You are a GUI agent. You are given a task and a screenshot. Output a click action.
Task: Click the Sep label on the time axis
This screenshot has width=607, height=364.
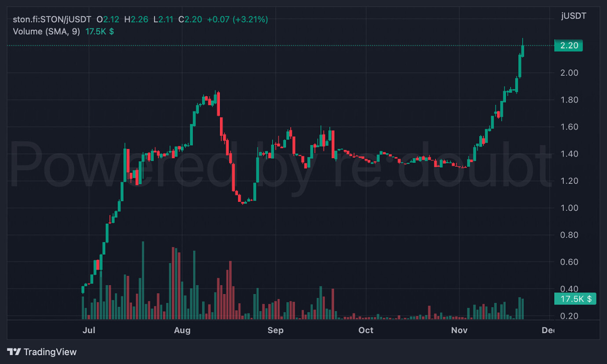pyautogui.click(x=275, y=330)
